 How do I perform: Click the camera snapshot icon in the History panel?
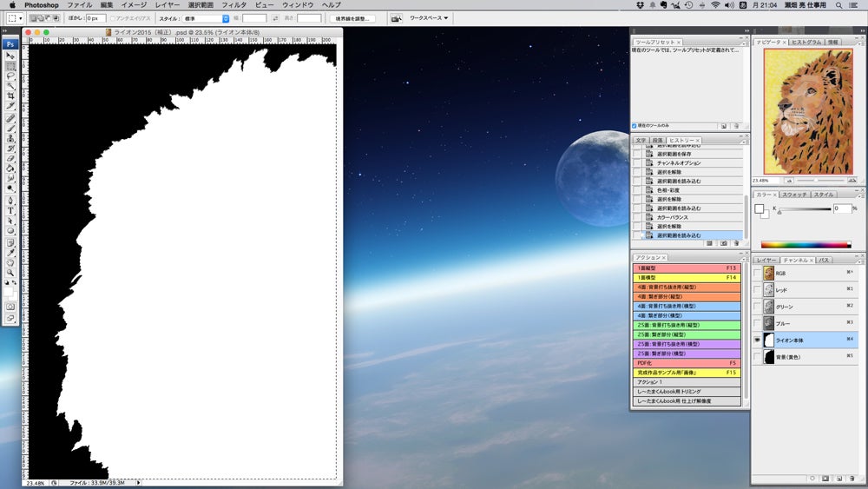click(x=724, y=244)
